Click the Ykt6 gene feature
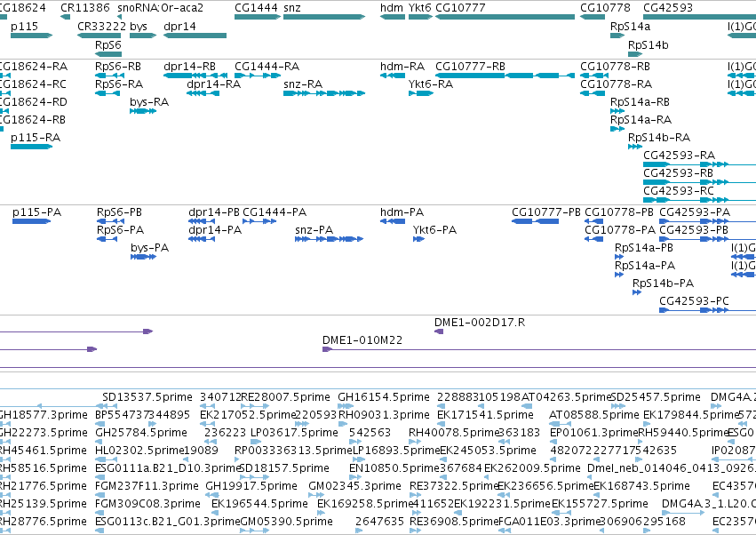This screenshot has width=756, height=535. (x=420, y=17)
